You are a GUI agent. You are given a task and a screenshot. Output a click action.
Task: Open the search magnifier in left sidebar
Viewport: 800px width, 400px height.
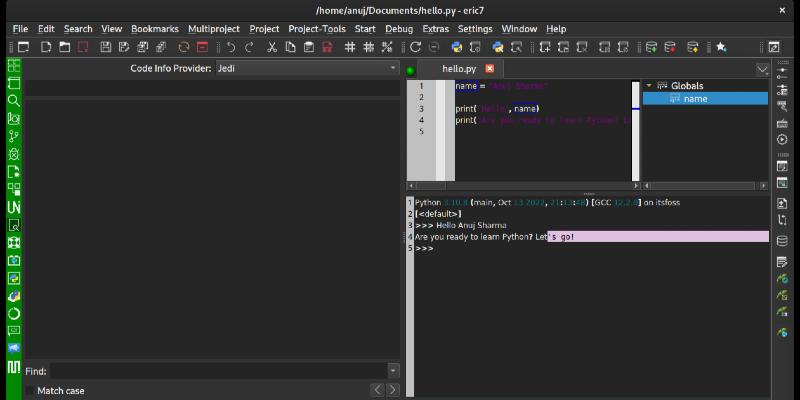(x=14, y=100)
